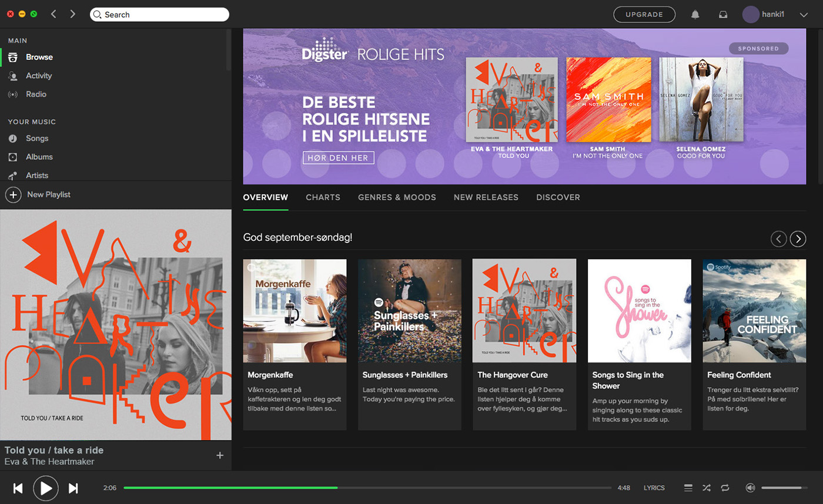The height and width of the screenshot is (504, 823).
Task: Click the Activity person icon
Action: coord(12,76)
